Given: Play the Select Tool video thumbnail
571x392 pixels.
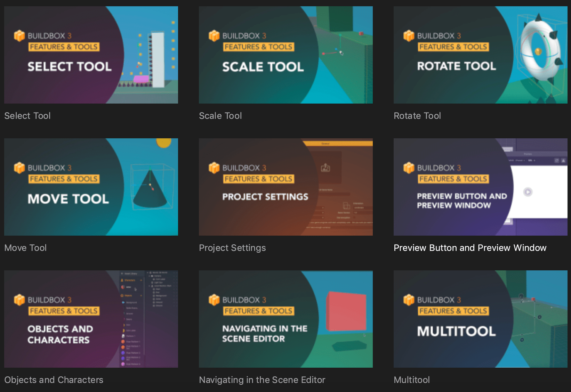Looking at the screenshot, I should click(90, 54).
